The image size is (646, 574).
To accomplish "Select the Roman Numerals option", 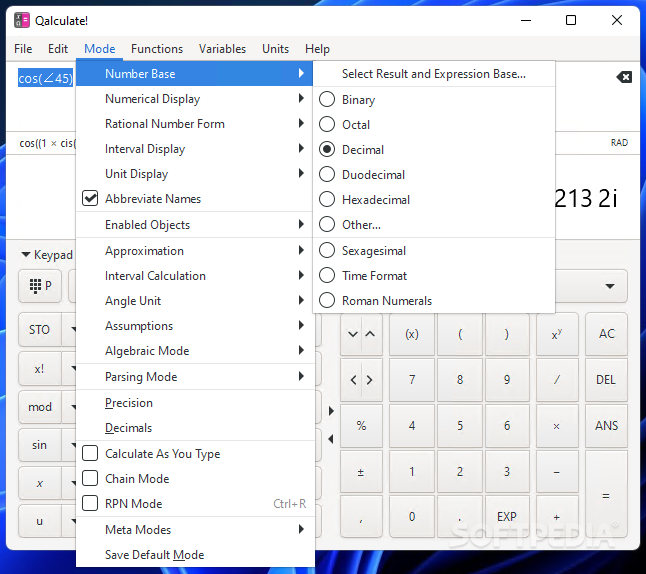I will click(434, 301).
